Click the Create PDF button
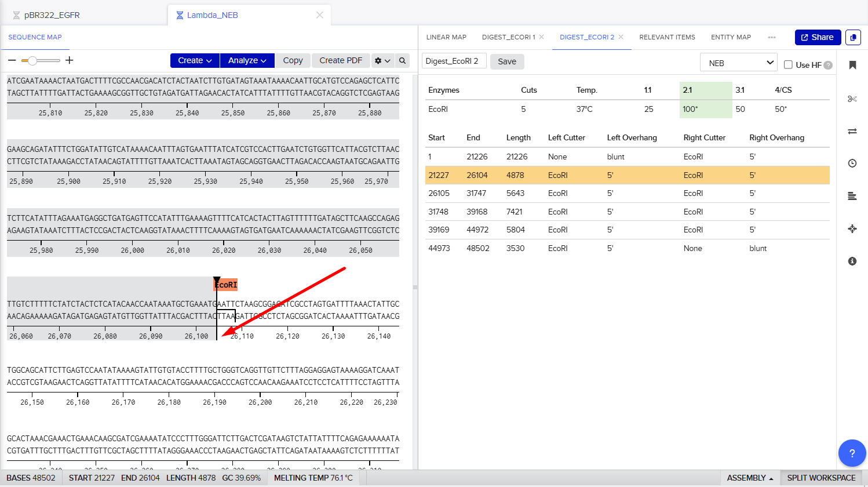 point(341,60)
